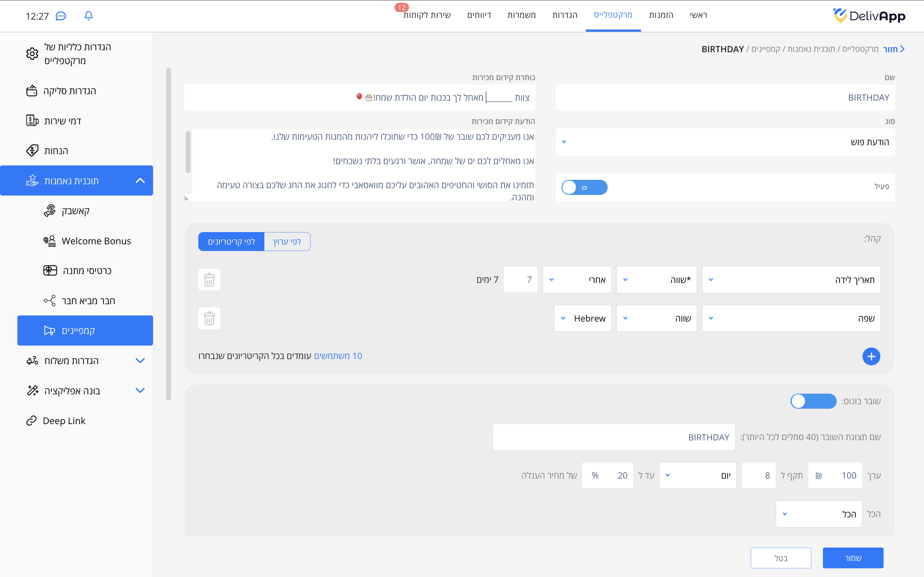Toggle the active (פעיל) switch
This screenshot has width=924, height=577.
click(x=584, y=188)
